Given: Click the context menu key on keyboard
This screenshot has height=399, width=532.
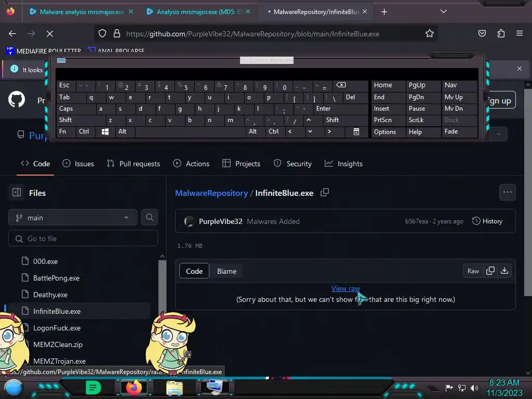Looking at the screenshot, I should pos(356,131).
